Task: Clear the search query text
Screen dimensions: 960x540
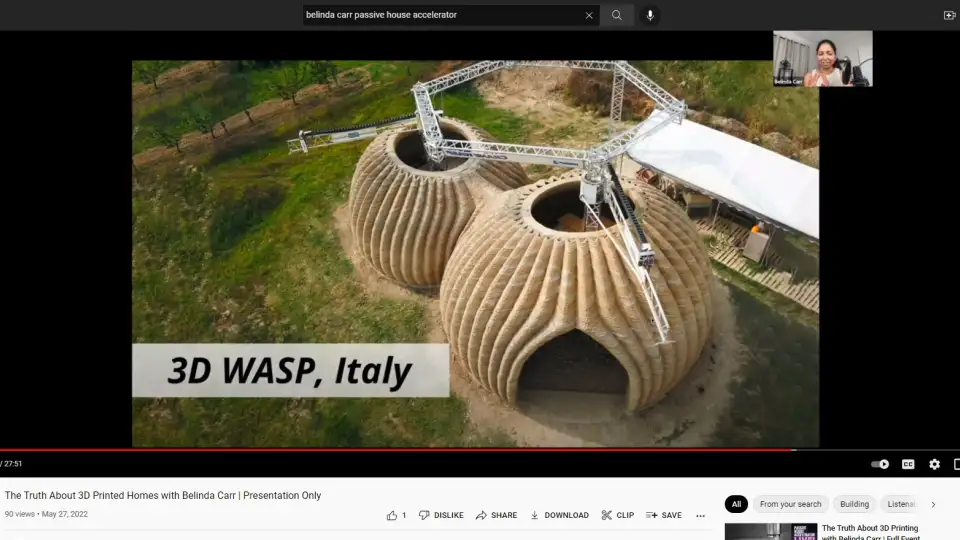Action: click(589, 15)
